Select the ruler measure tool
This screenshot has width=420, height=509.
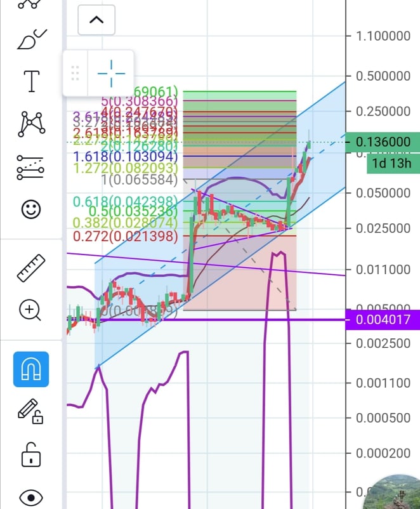click(x=31, y=267)
